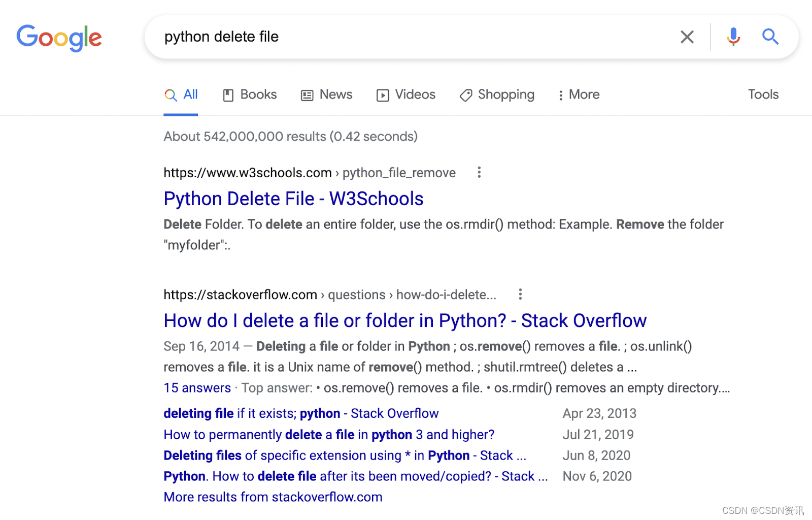Click into the search input field
This screenshot has width=812, height=520.
coord(416,37)
